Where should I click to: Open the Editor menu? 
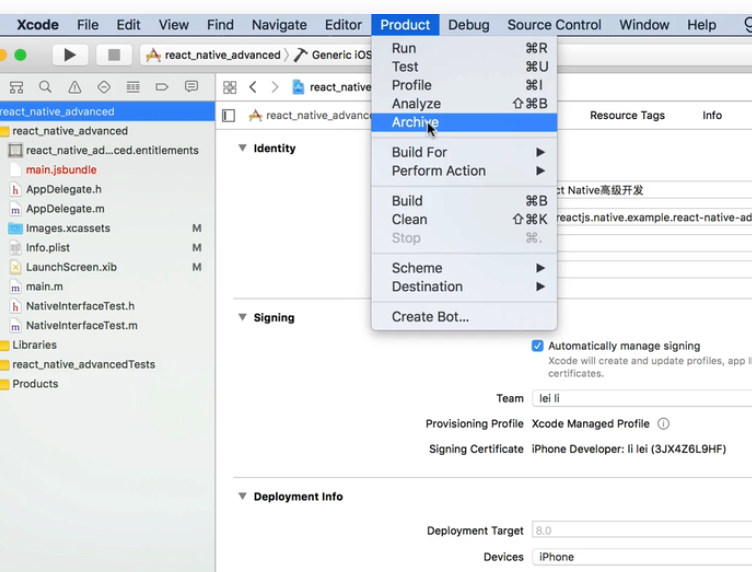pos(343,25)
